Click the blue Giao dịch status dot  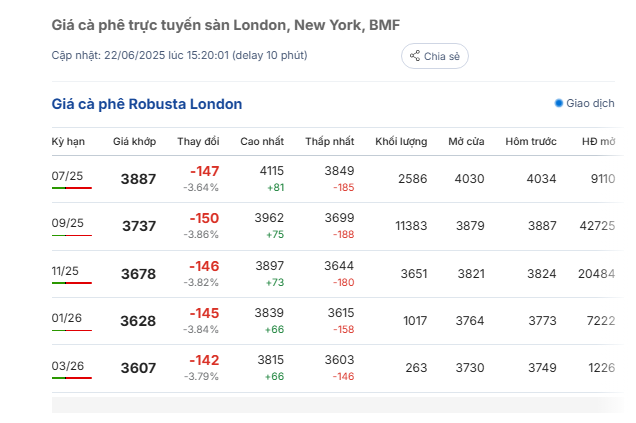pyautogui.click(x=559, y=103)
